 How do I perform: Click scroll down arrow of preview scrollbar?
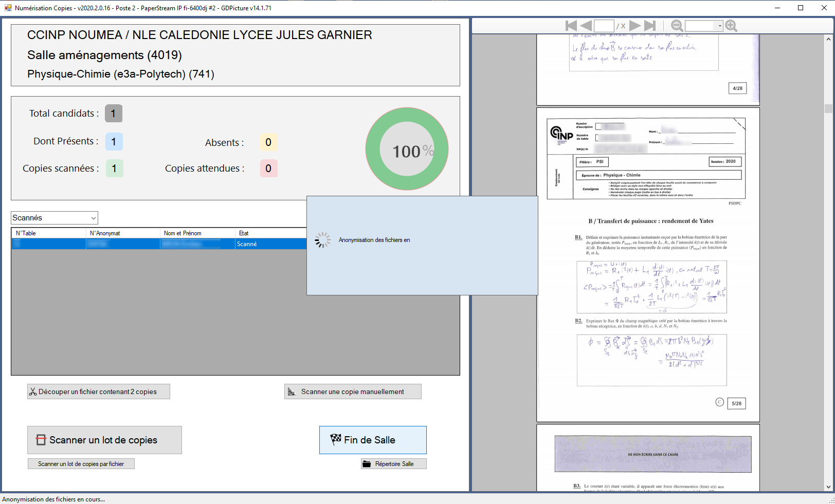[828, 487]
